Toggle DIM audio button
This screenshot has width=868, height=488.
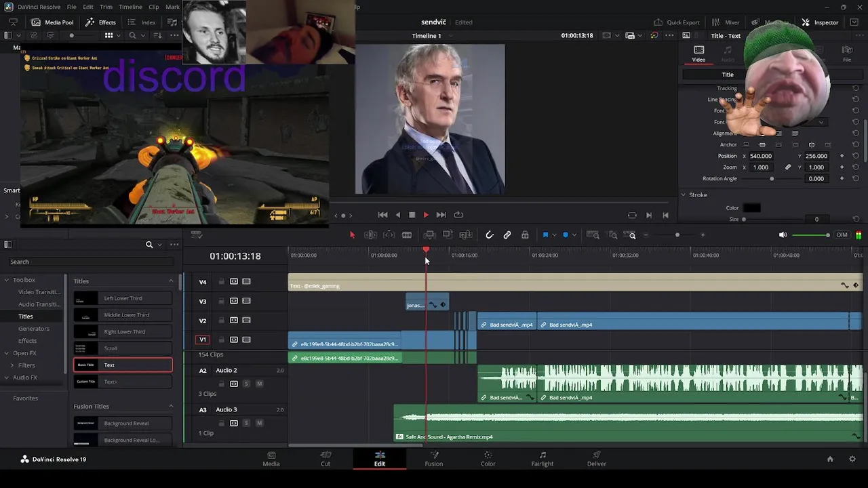(x=842, y=235)
